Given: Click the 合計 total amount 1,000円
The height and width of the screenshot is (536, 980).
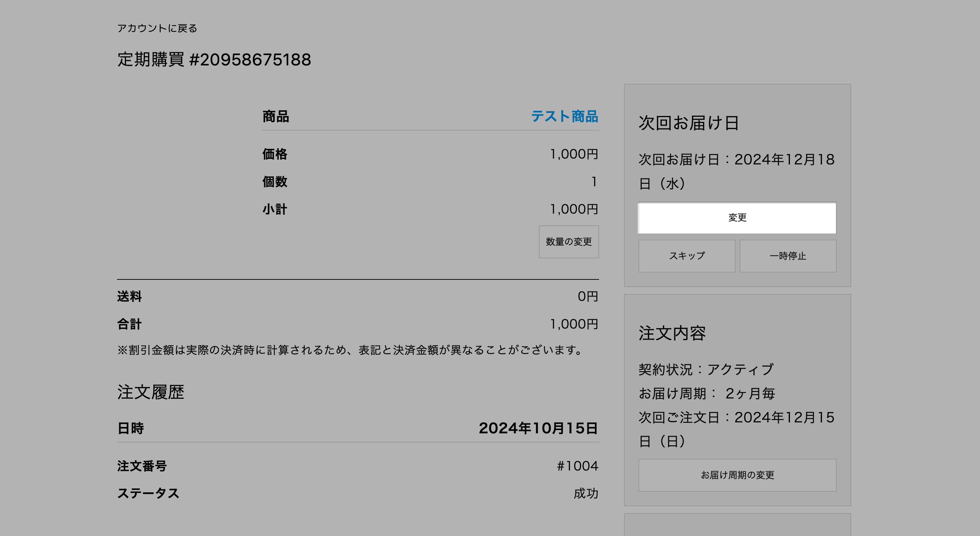Looking at the screenshot, I should [x=574, y=324].
